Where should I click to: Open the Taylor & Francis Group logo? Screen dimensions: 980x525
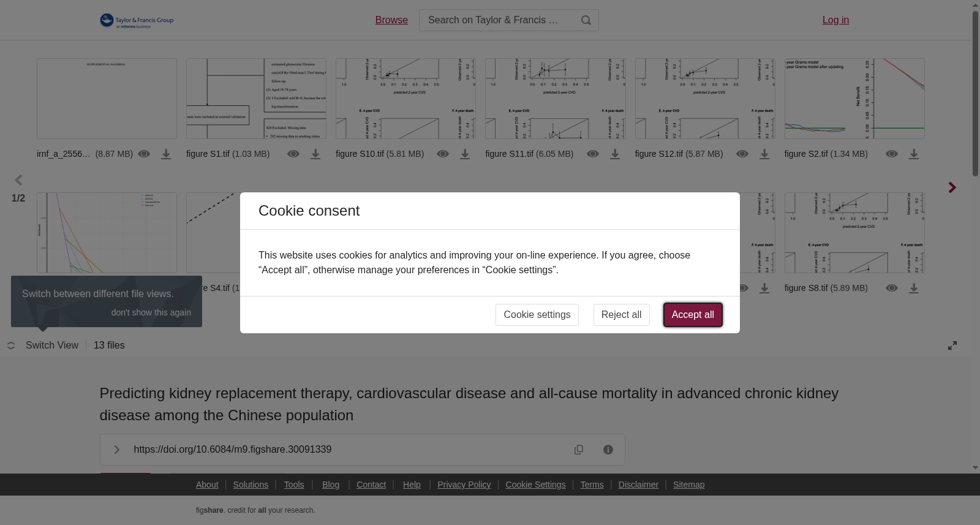pyautogui.click(x=137, y=21)
